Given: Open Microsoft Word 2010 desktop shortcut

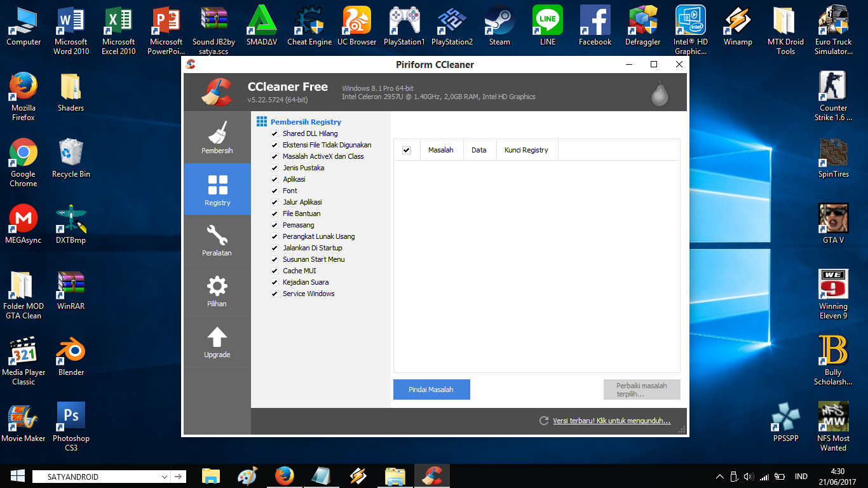Looking at the screenshot, I should pos(71,31).
